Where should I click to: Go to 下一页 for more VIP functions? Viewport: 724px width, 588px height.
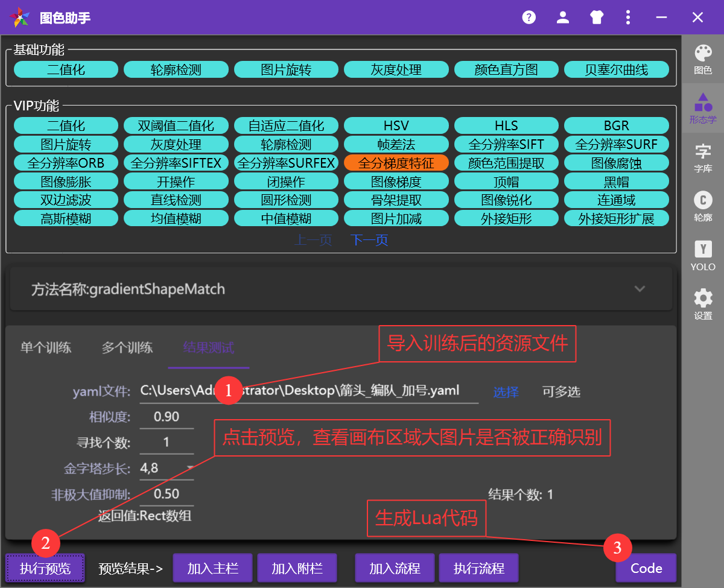point(369,239)
